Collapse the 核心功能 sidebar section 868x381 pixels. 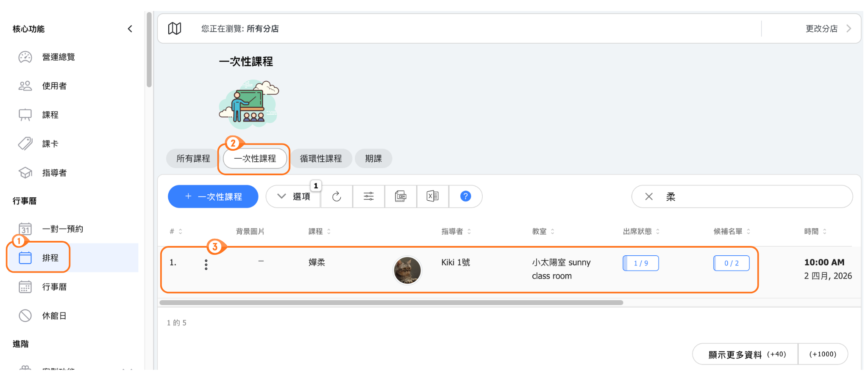130,29
